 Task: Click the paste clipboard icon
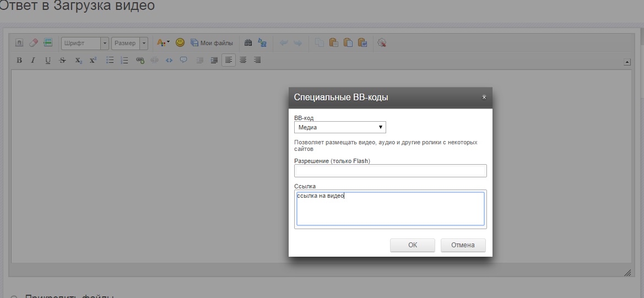click(333, 42)
